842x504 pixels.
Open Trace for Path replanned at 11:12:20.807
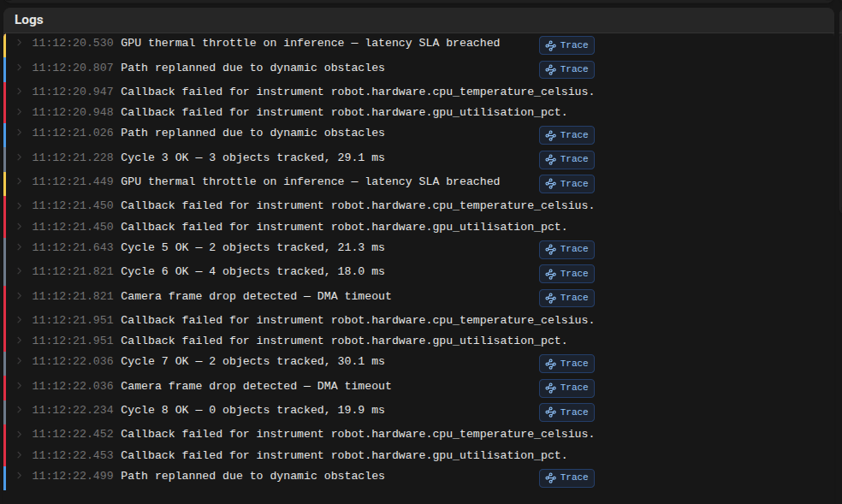(x=566, y=69)
